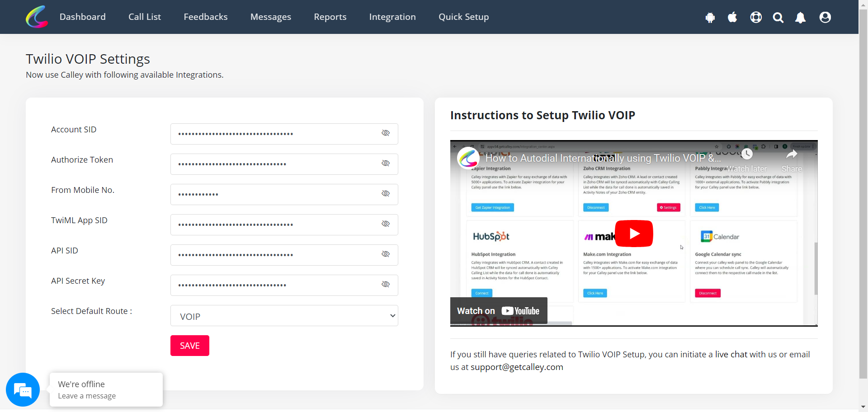The image size is (868, 412).
Task: Open the Messages menu
Action: click(x=271, y=17)
